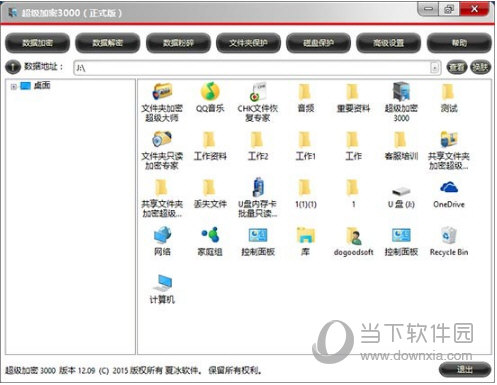Expand the 桌面 tree node
Viewport: 497px width, 385px height.
14,87
